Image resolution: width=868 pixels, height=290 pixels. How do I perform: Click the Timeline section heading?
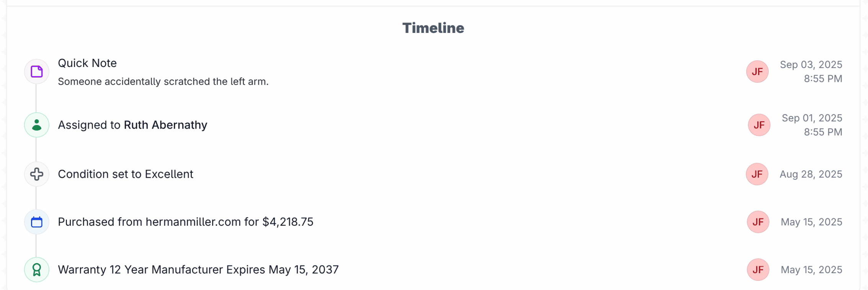(x=433, y=28)
